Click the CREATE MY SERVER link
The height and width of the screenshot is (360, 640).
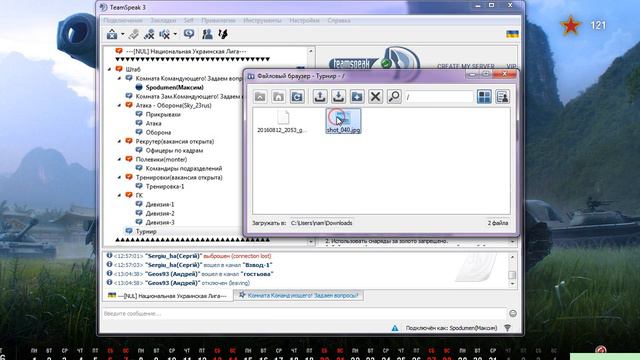(466, 66)
